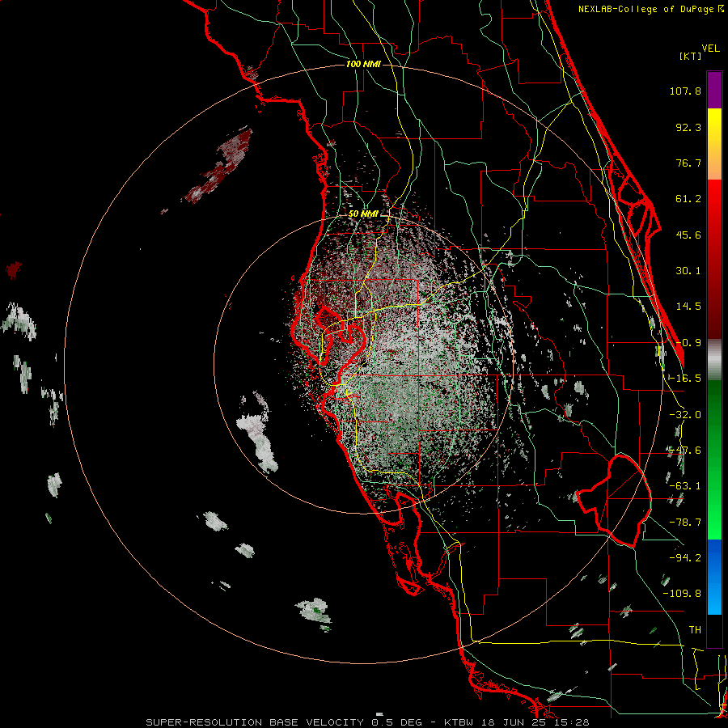Click the TH threshold label
Image resolution: width=728 pixels, height=728 pixels.
point(695,629)
